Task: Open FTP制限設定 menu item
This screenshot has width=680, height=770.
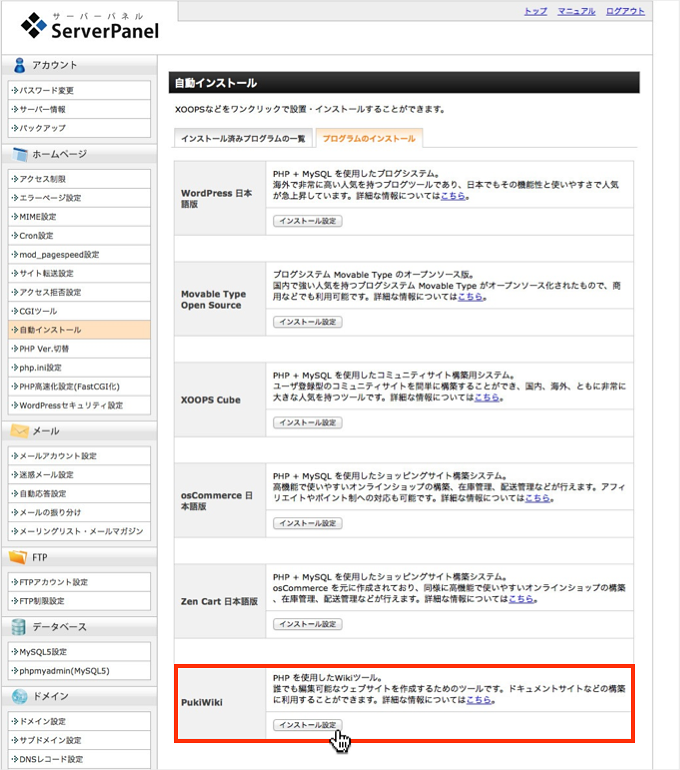Action: click(x=80, y=601)
